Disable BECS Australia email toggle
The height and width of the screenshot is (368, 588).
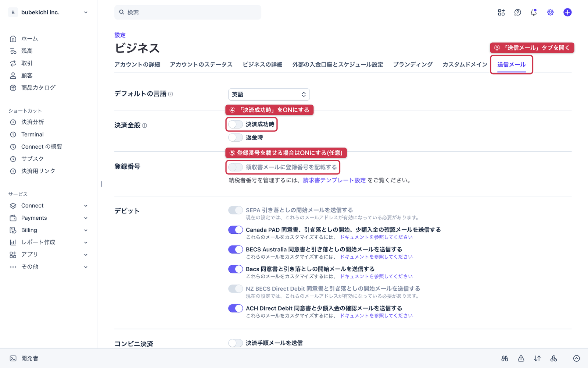click(235, 250)
